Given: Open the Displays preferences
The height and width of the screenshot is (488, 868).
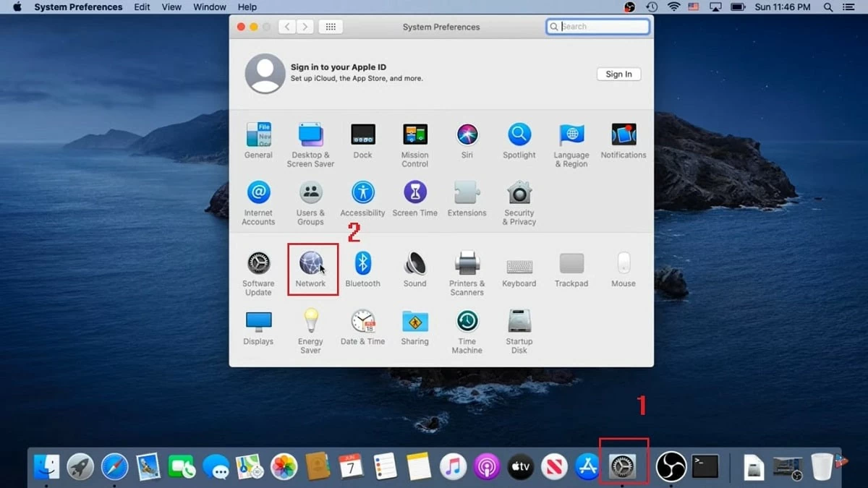Looking at the screenshot, I should click(258, 322).
